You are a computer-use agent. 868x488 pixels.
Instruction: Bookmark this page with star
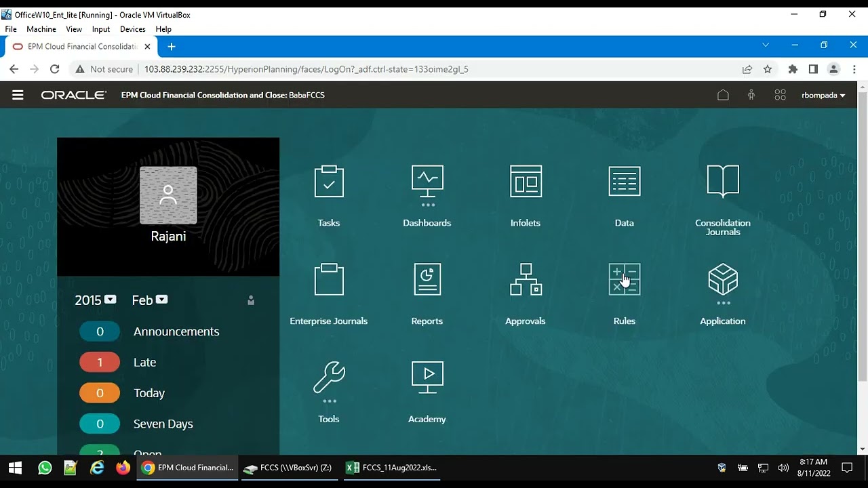coord(768,69)
